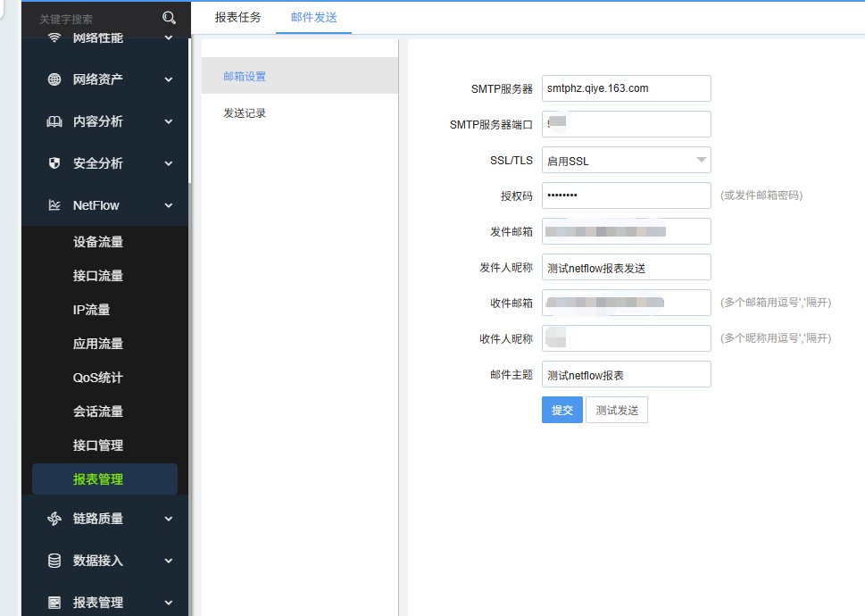The width and height of the screenshot is (865, 616).
Task: Click the chart icon beside NetFlow
Action: tap(54, 205)
